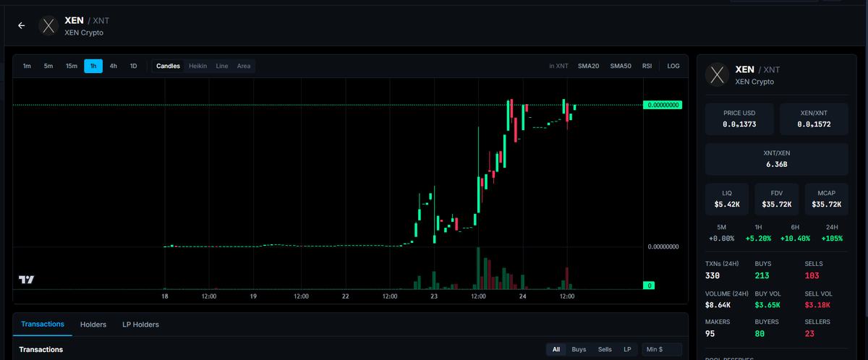Toggle the RSI indicator
This screenshot has height=360, width=868.
pyautogui.click(x=647, y=66)
